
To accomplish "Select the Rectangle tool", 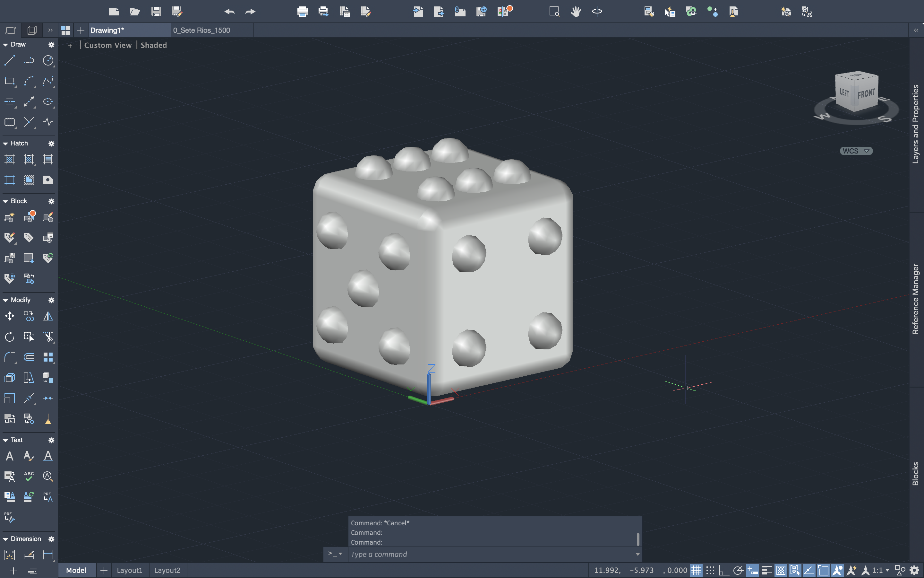I will (x=10, y=81).
